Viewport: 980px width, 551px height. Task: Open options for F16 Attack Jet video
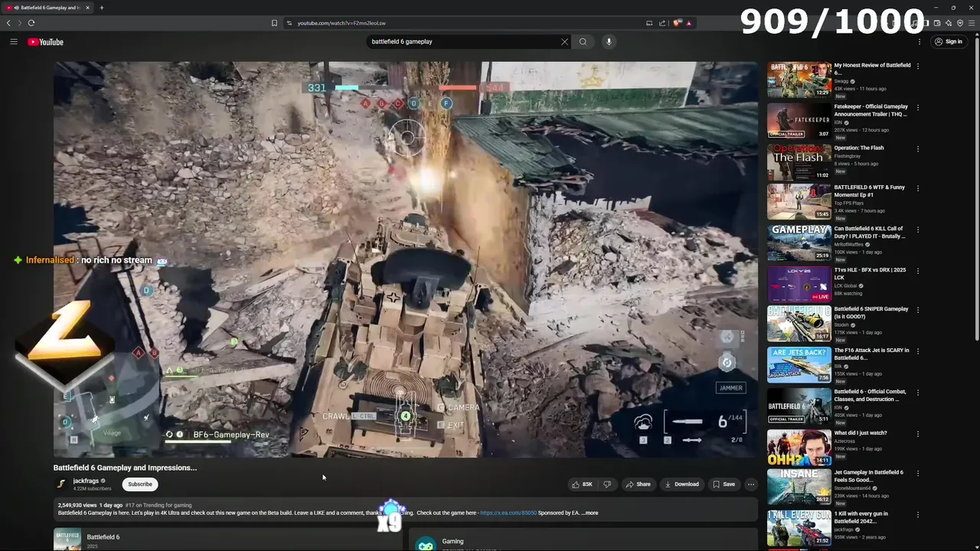(918, 350)
